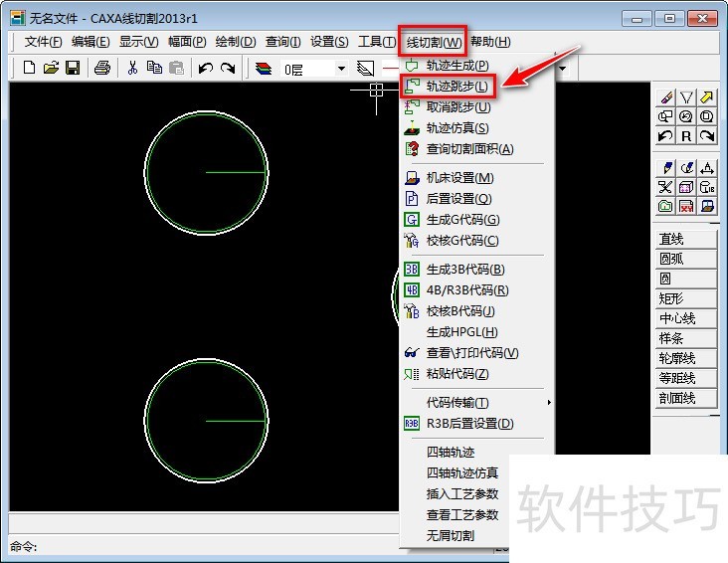Viewport: 728px width, 563px height.
Task: Click the black undo arrow in right panel
Action: coord(665,136)
